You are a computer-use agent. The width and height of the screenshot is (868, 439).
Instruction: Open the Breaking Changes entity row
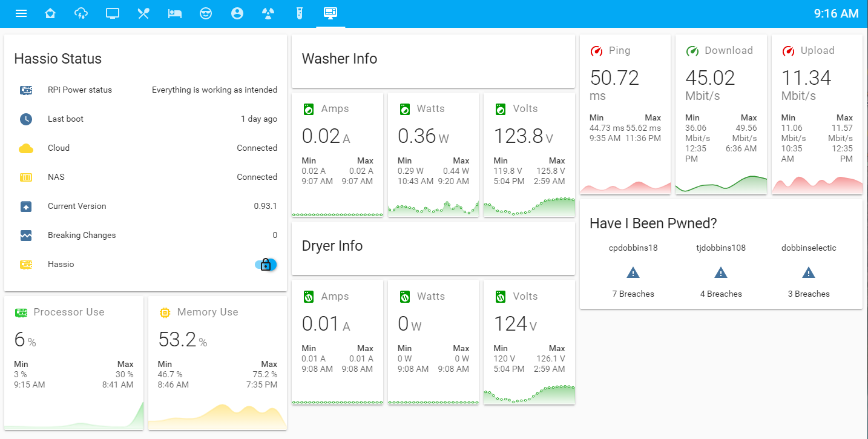point(145,235)
